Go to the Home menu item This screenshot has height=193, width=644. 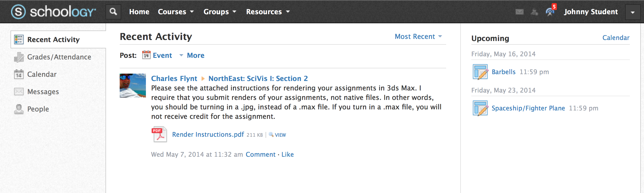pos(139,12)
